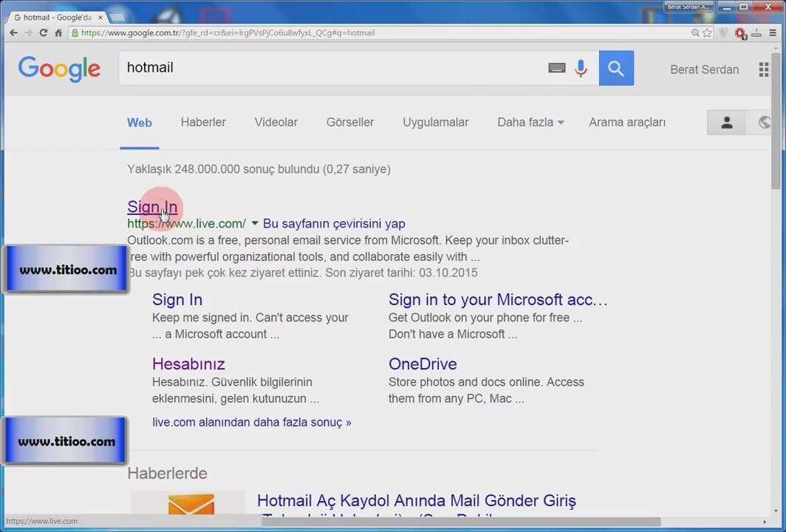
Task: Open the Google apps grid icon
Action: [x=763, y=69]
